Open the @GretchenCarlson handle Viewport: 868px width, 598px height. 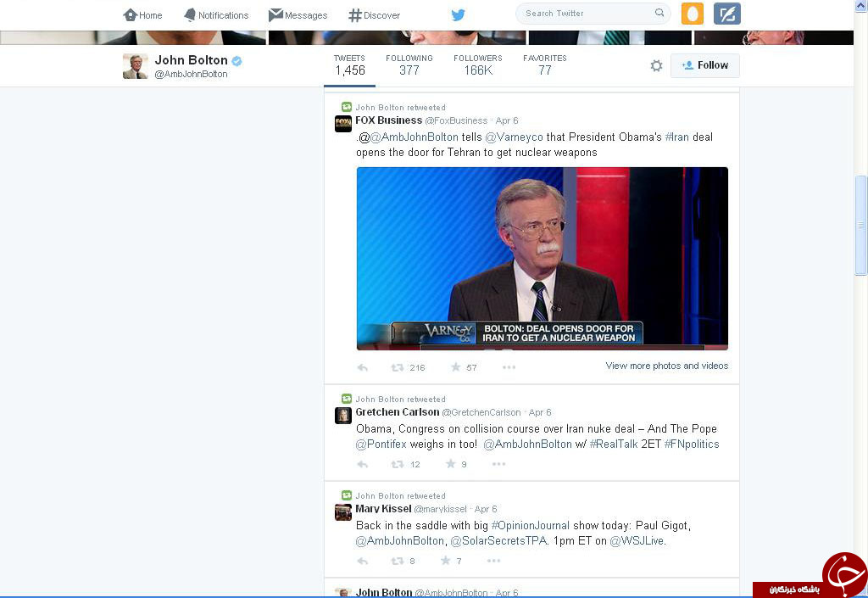click(481, 412)
